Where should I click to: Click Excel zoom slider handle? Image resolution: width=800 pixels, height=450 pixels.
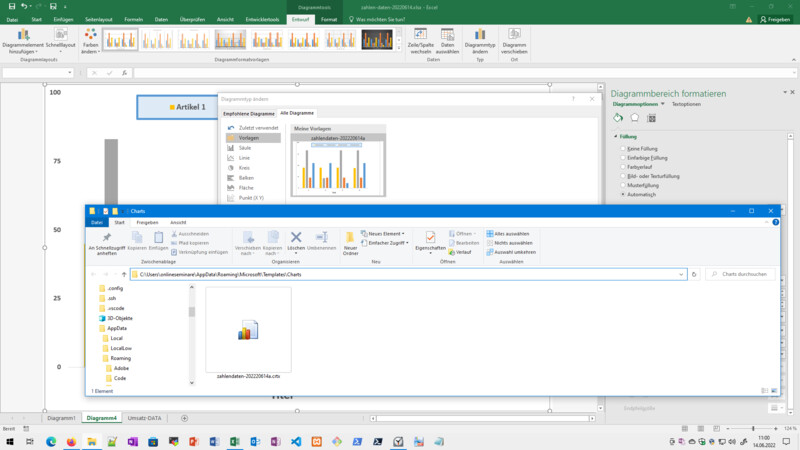(753, 429)
